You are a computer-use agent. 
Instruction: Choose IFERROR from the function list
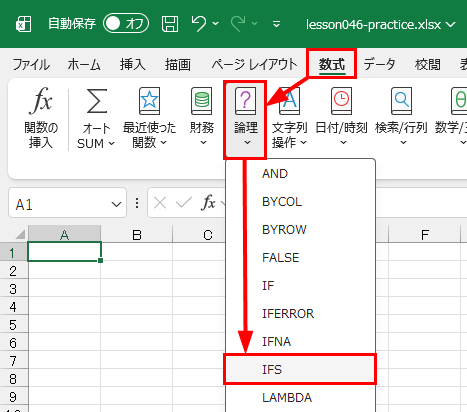(301, 314)
